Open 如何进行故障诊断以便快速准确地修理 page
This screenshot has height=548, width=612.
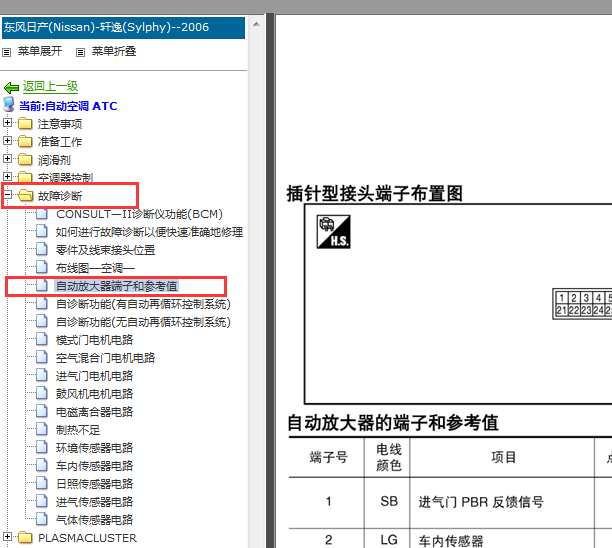(x=149, y=232)
